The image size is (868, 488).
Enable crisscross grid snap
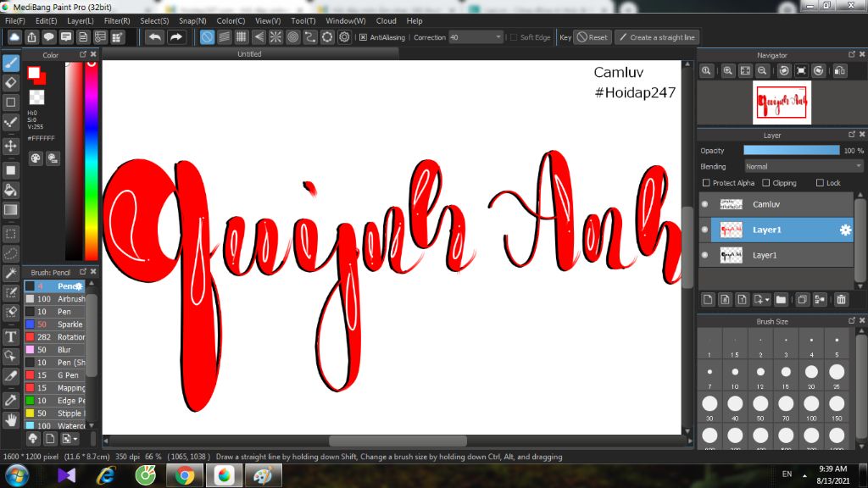242,37
